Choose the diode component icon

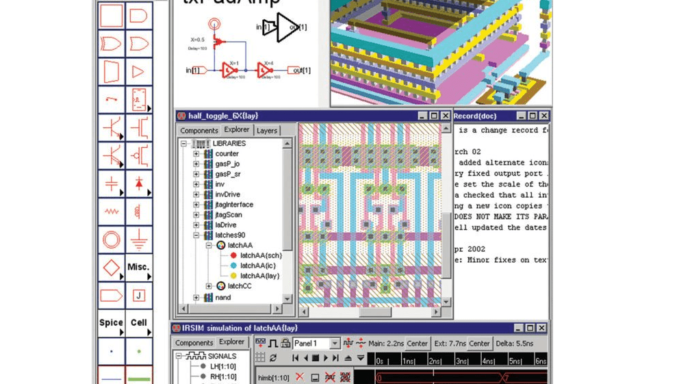pyautogui.click(x=139, y=184)
